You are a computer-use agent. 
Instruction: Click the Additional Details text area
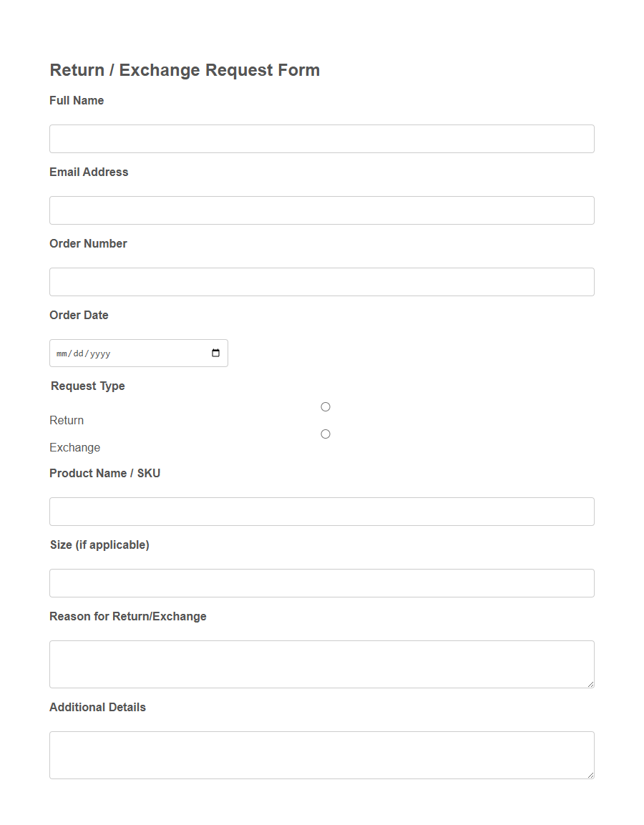(x=321, y=754)
